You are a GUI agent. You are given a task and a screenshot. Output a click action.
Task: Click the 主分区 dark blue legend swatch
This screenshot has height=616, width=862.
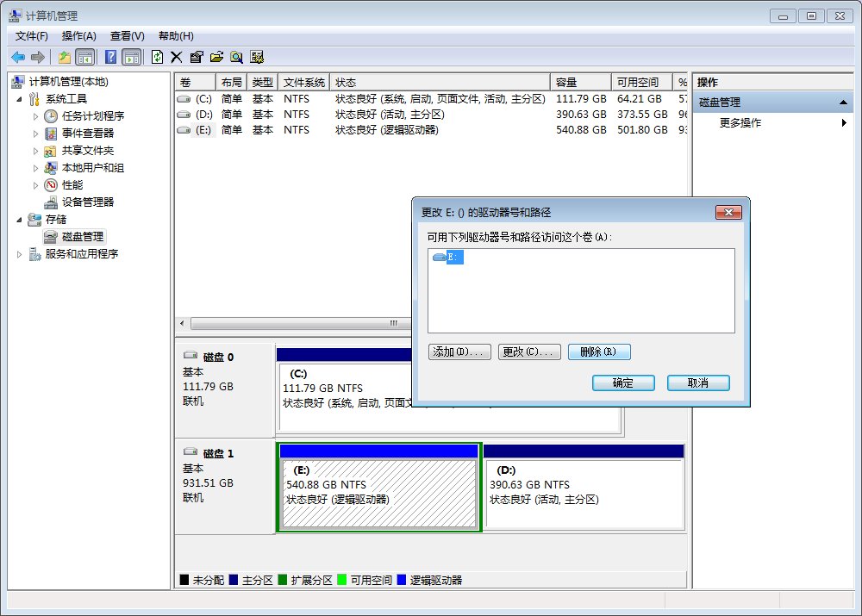tap(233, 580)
